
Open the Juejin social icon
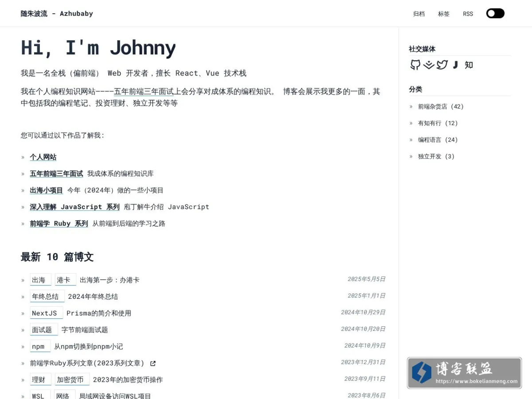(429, 65)
